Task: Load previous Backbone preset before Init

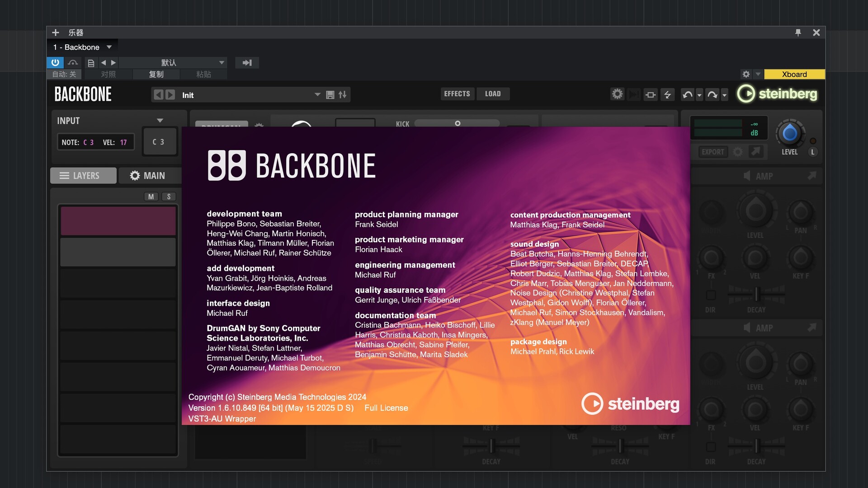Action: coord(158,95)
